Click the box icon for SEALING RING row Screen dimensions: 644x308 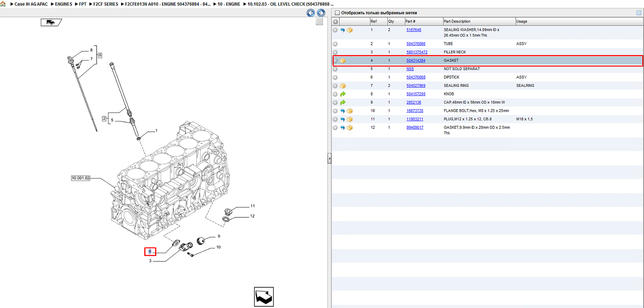pyautogui.click(x=343, y=85)
